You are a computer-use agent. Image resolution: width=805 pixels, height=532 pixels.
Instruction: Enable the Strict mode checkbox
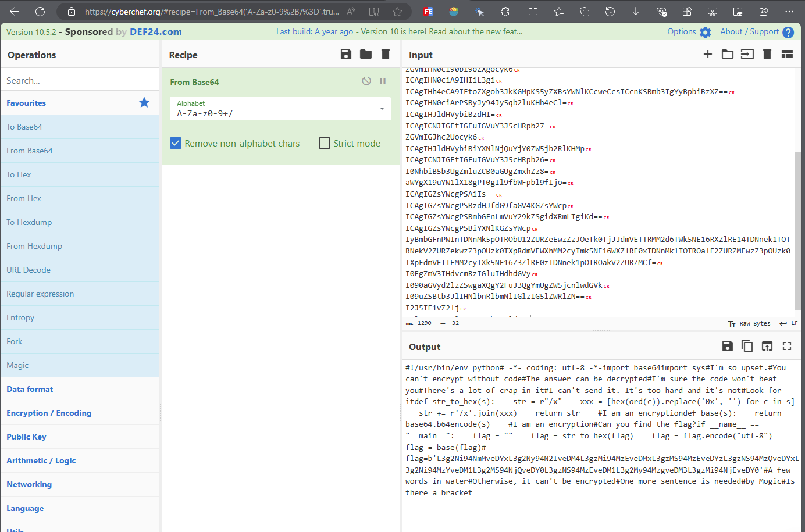325,143
